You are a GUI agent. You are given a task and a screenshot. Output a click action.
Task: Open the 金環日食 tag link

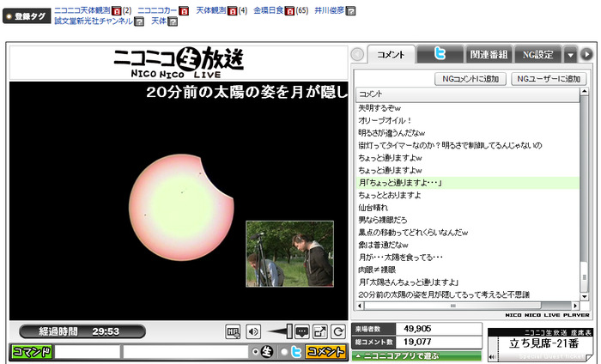[268, 10]
